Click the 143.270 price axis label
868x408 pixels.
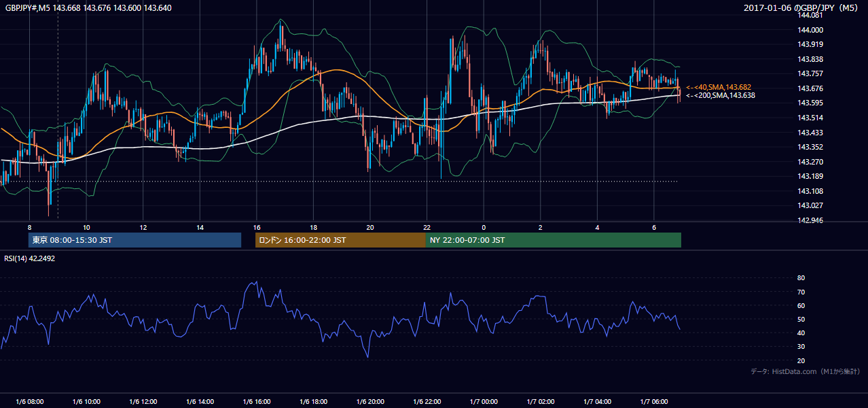[810, 162]
